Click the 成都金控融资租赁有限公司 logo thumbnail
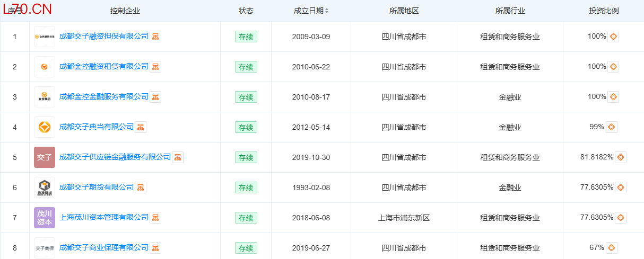 [45, 67]
